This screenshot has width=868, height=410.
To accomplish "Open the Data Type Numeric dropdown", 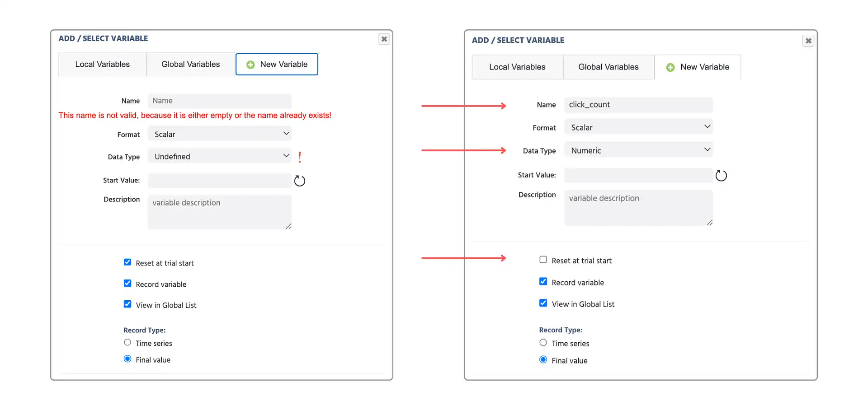I will (638, 150).
